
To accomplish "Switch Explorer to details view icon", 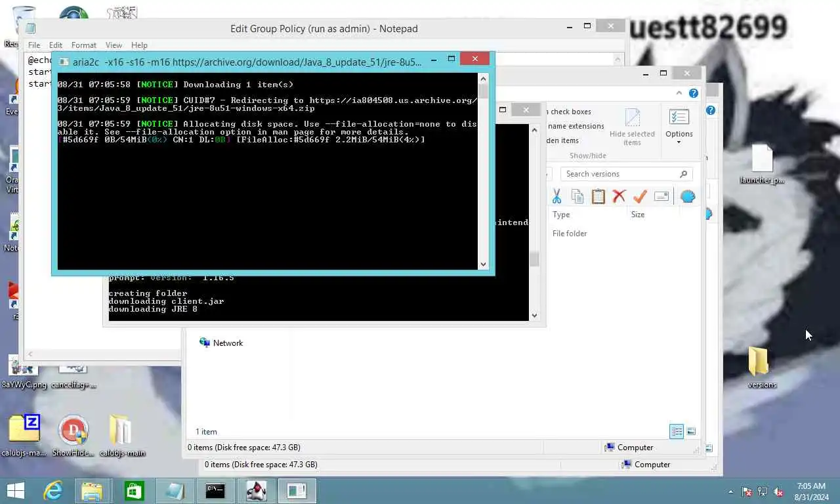I will click(x=677, y=431).
